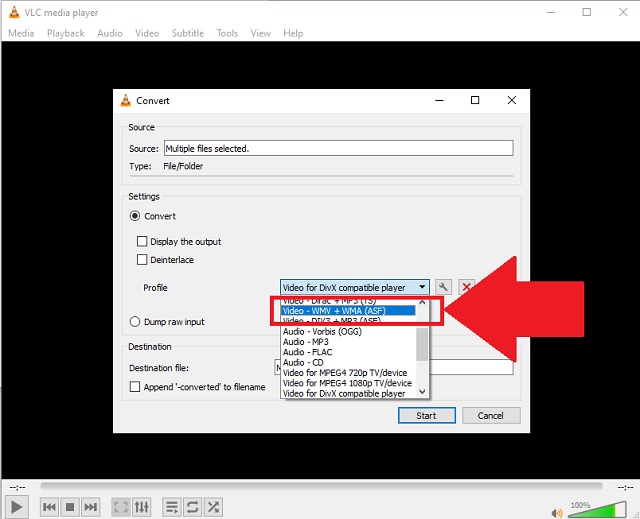Mute audio using speaker icon
The width and height of the screenshot is (640, 519).
tap(556, 512)
